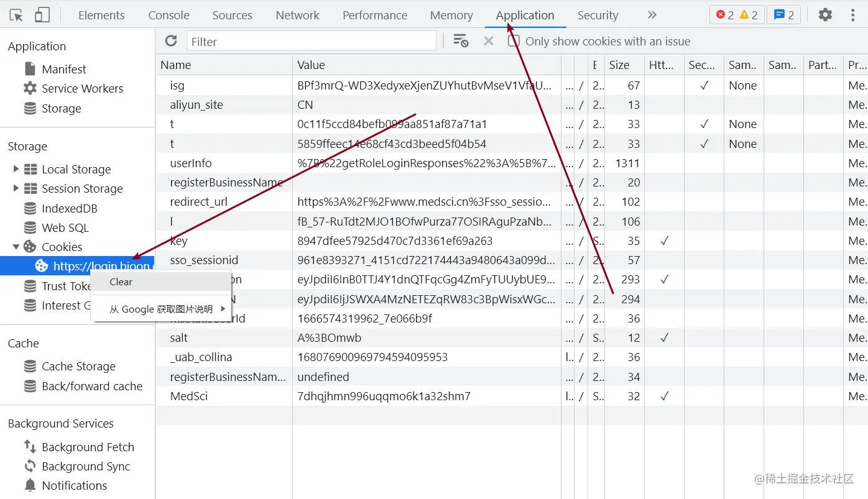
Task: Select the Cookies tree item
Action: pyautogui.click(x=62, y=247)
